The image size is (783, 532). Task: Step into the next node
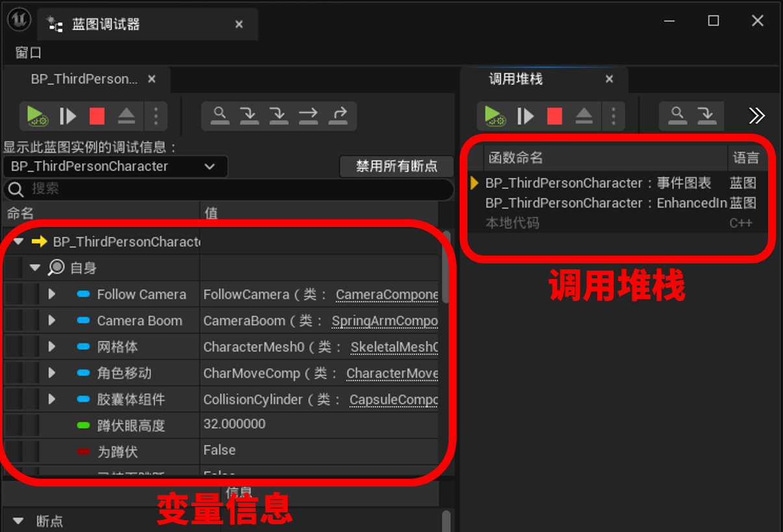[x=249, y=115]
